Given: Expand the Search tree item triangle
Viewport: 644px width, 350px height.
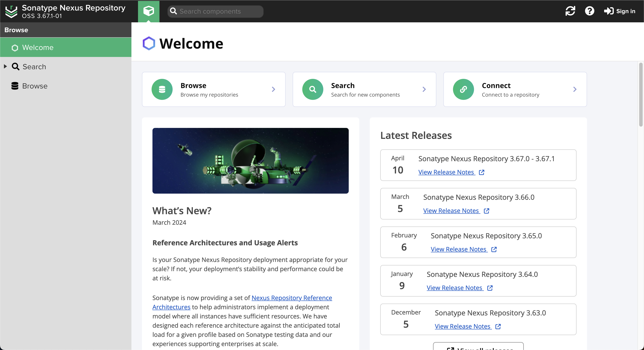Looking at the screenshot, I should pos(5,67).
